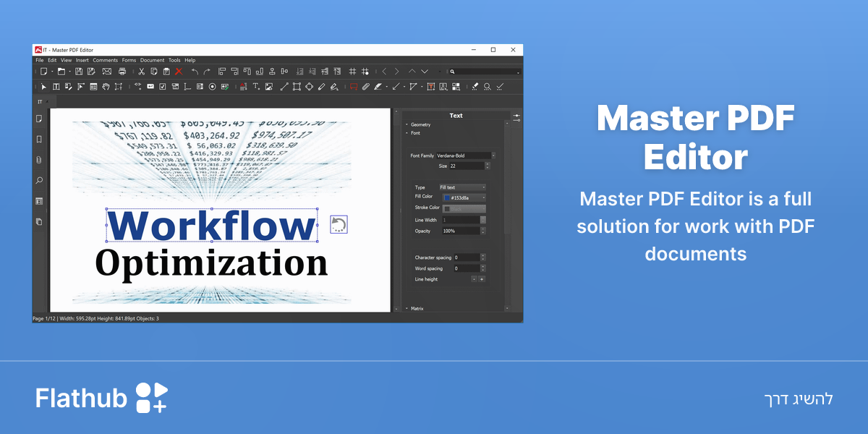This screenshot has height=434, width=868.
Task: Toggle the grid display icon
Action: [x=352, y=72]
